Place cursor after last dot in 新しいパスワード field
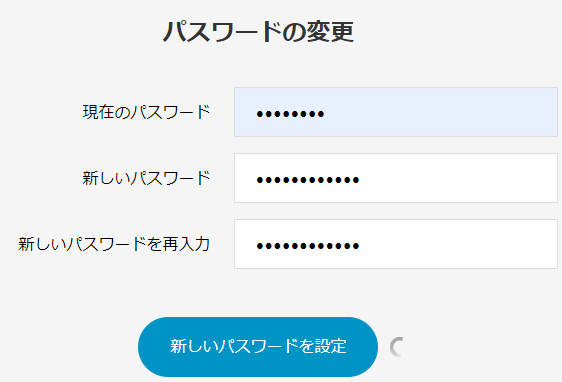562x382 pixels. 360,180
